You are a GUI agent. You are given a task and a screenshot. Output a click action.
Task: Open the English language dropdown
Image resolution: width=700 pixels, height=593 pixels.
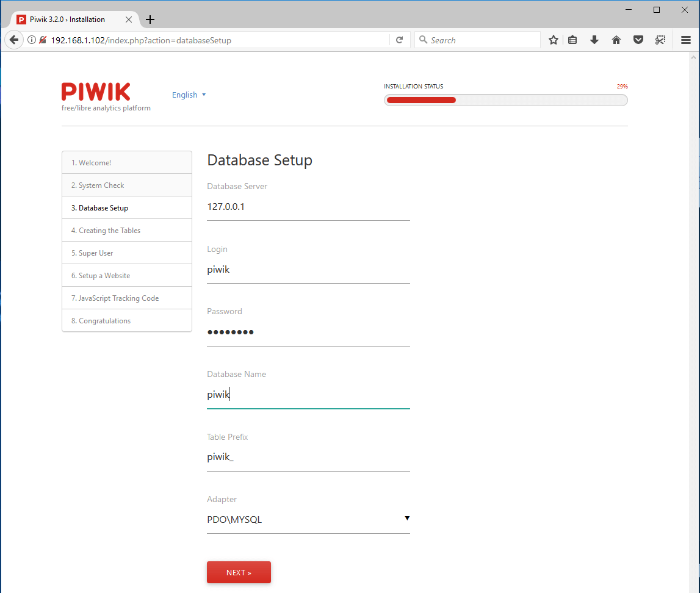(x=189, y=95)
